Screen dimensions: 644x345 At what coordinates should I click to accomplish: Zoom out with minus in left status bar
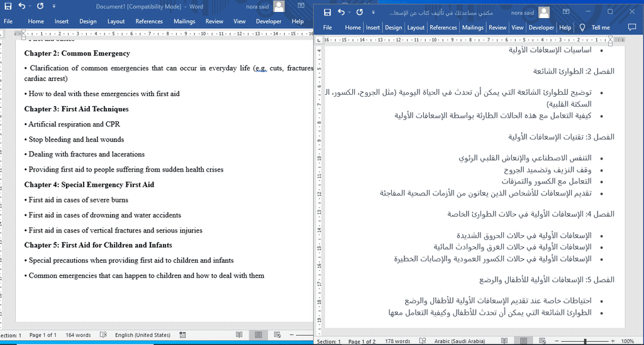(292, 335)
